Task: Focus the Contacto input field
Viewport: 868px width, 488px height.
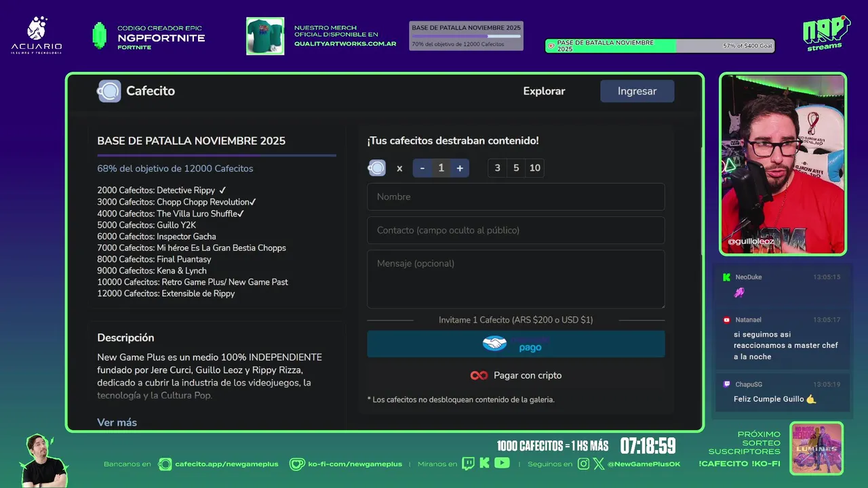Action: pos(516,230)
